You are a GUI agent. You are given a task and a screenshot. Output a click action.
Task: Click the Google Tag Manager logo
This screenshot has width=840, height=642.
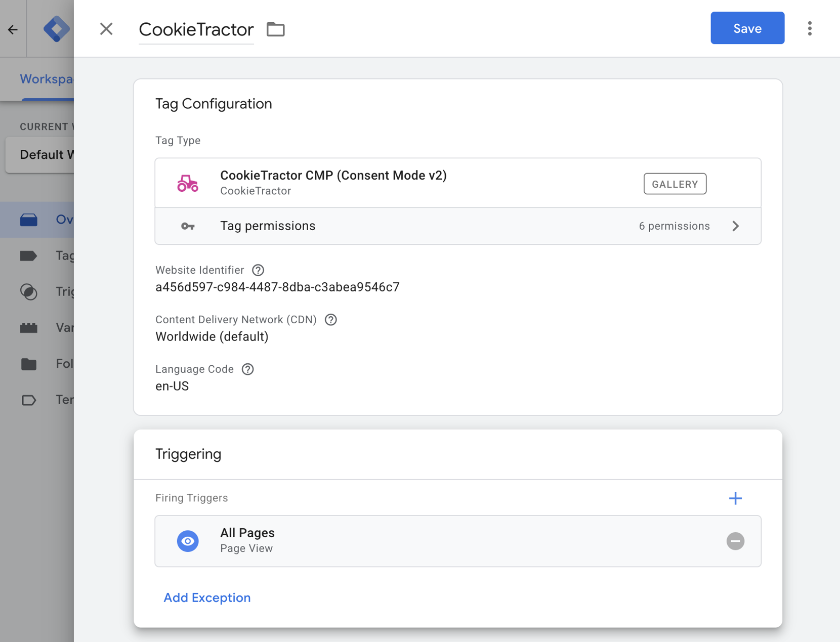click(56, 29)
